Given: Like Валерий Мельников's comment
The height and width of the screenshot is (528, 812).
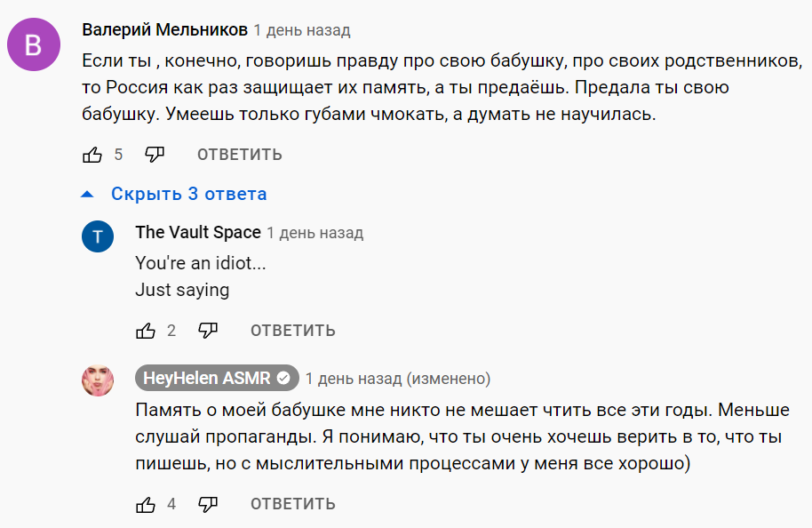Looking at the screenshot, I should coord(92,155).
